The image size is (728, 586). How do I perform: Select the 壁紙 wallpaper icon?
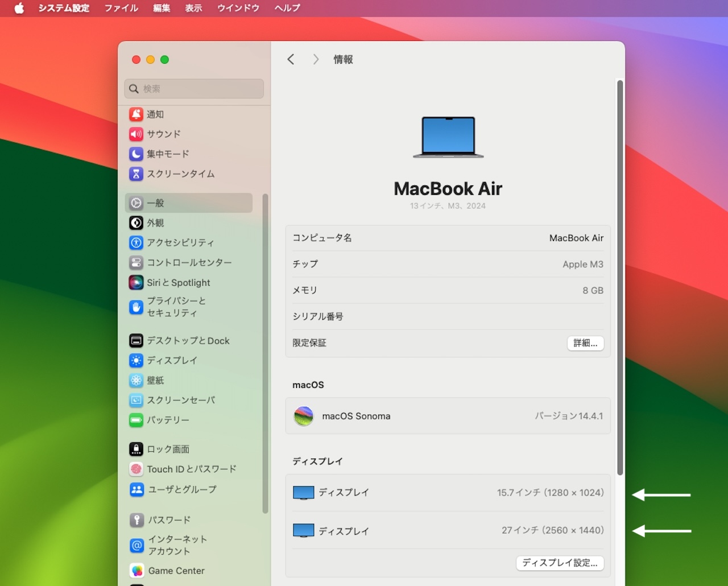tap(136, 381)
